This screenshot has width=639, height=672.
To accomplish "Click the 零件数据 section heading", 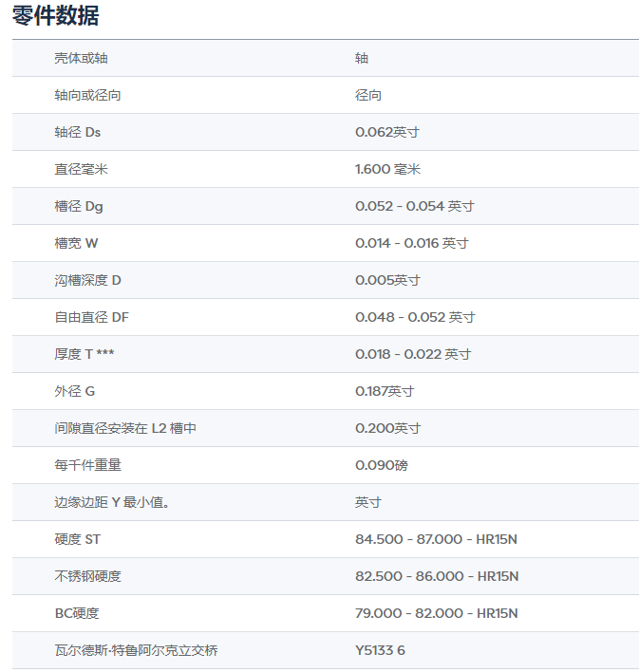I will (x=55, y=16).
